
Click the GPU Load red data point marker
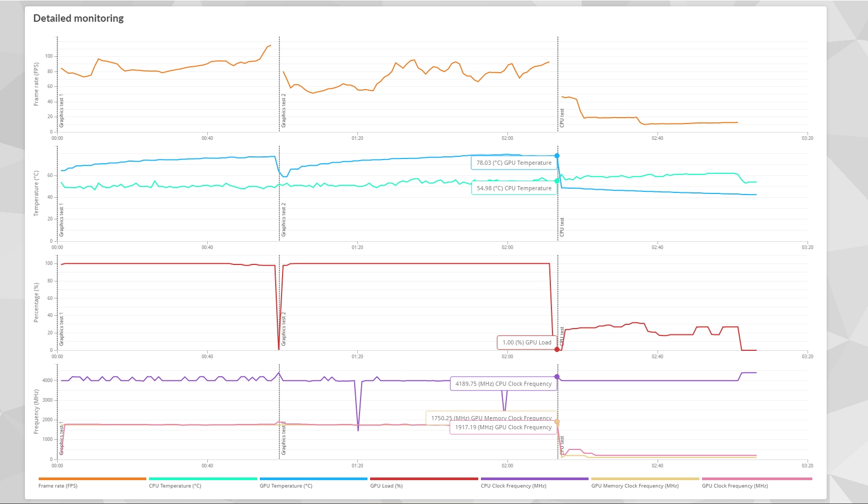[557, 350]
